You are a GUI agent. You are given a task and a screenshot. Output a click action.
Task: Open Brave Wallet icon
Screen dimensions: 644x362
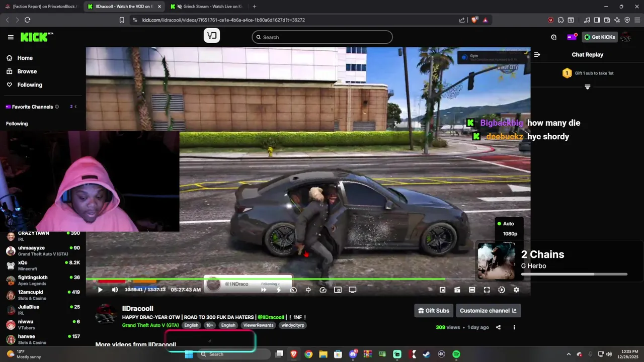(607, 20)
